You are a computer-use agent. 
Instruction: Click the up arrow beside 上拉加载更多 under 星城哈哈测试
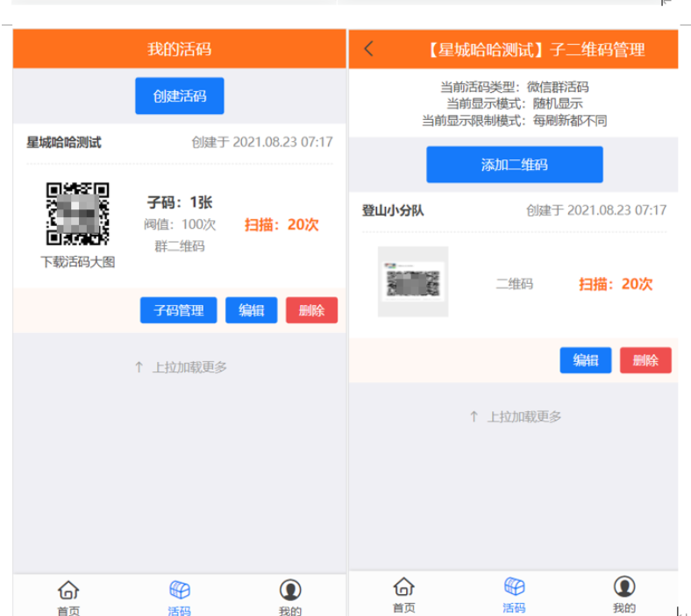click(x=139, y=367)
